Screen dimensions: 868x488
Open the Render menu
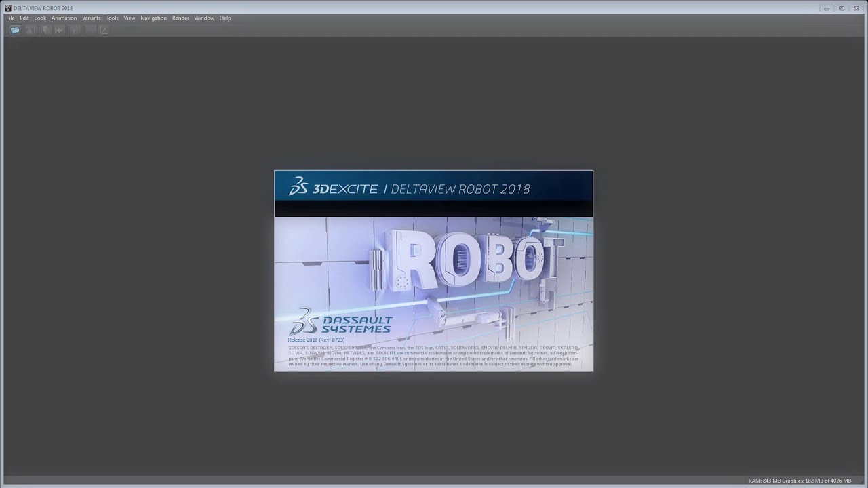pos(180,18)
